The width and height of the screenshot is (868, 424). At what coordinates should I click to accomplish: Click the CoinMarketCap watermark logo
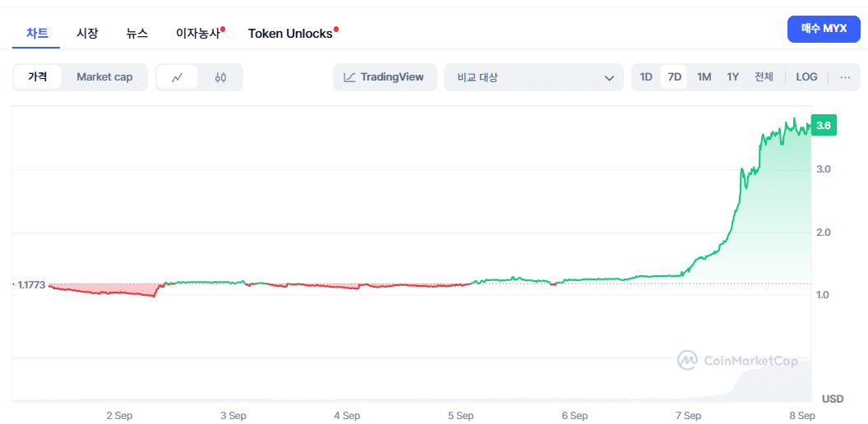pos(737,361)
